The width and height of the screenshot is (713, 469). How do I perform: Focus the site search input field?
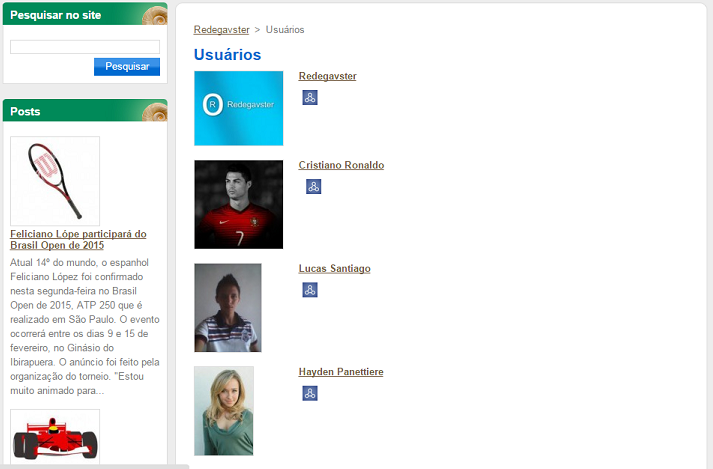tap(85, 47)
